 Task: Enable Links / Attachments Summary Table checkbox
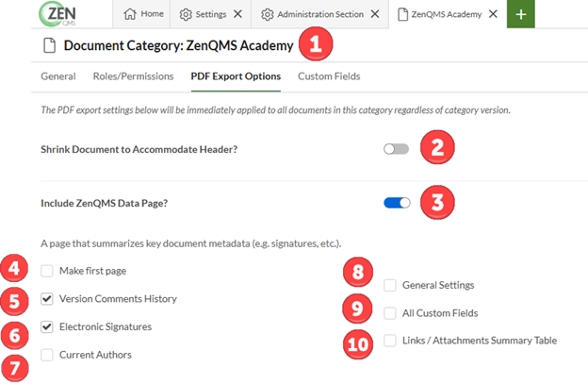click(390, 341)
